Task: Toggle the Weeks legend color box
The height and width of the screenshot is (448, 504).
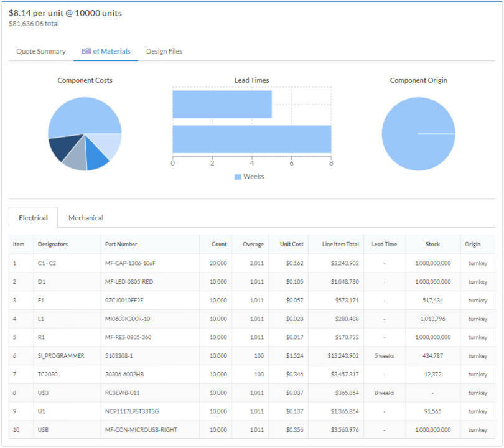Action: pos(238,177)
